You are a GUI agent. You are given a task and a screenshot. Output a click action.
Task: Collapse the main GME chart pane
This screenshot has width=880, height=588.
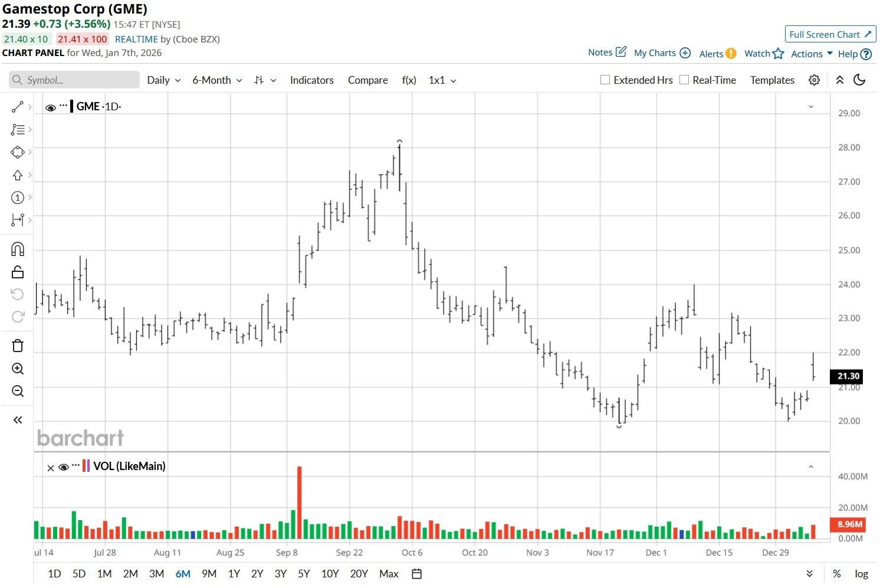click(811, 107)
